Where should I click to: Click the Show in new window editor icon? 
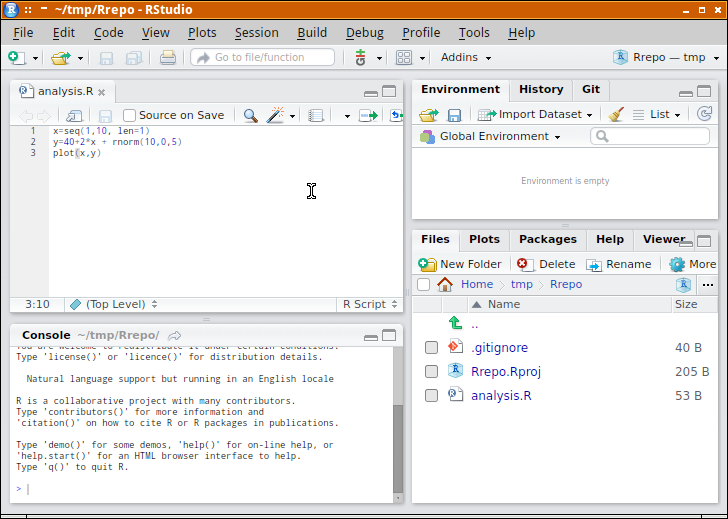pos(74,116)
